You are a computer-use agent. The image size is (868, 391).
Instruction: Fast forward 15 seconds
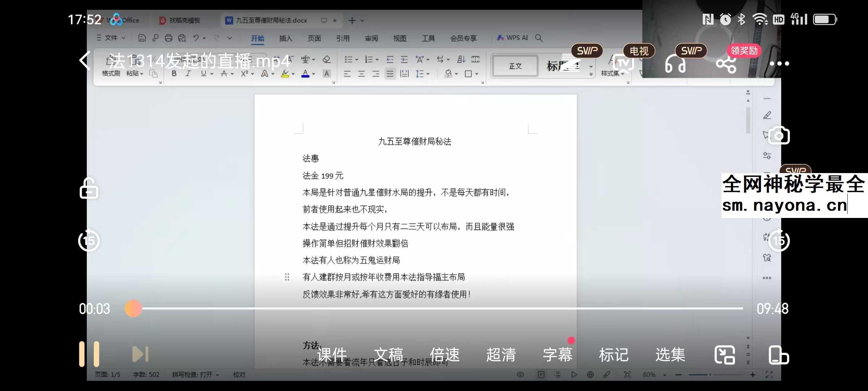click(x=779, y=240)
